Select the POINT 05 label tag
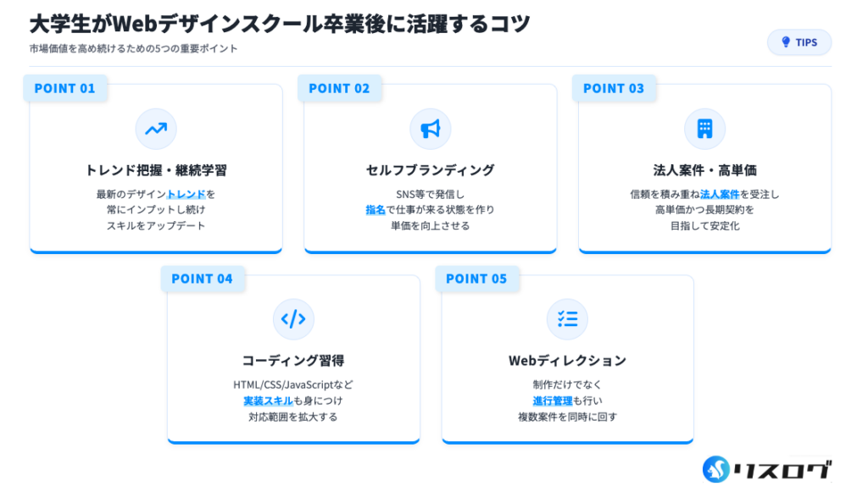This screenshot has width=868, height=492. pyautogui.click(x=476, y=279)
